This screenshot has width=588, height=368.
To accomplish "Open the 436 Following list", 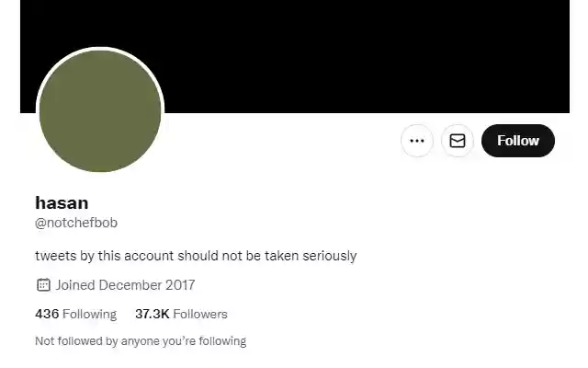I will pos(75,314).
